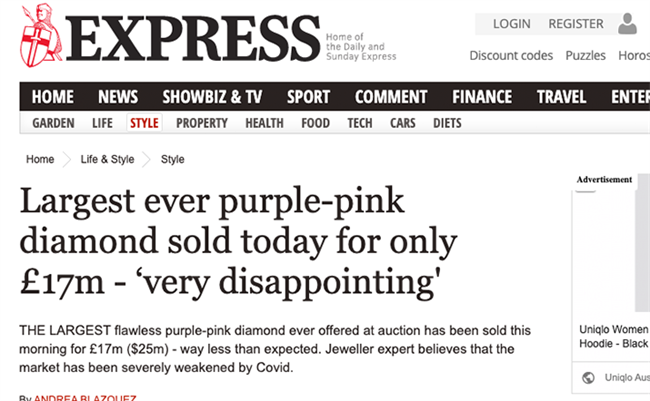The height and width of the screenshot is (401, 650).
Task: Switch to the GARDEN sub-section
Action: (x=53, y=124)
